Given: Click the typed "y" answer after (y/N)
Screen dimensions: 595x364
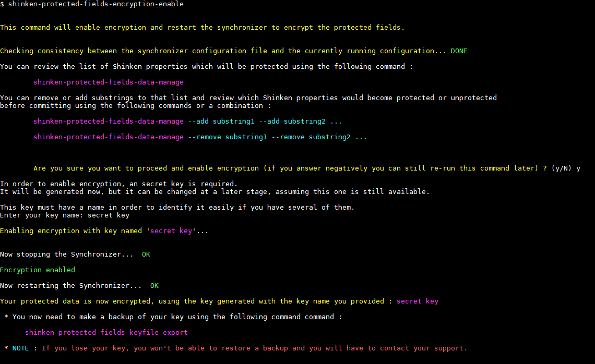Looking at the screenshot, I should [578, 168].
